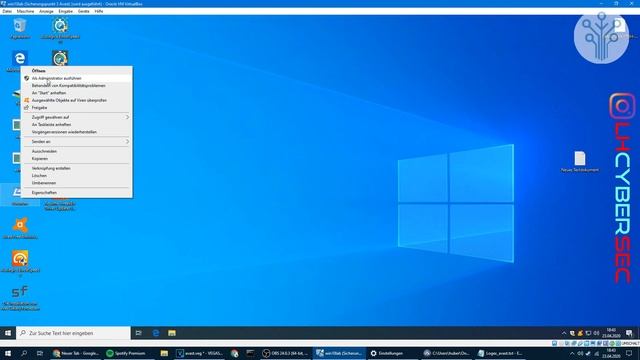Open the host Windows Start button
Viewport: 640px width, 360px height.
8,353
